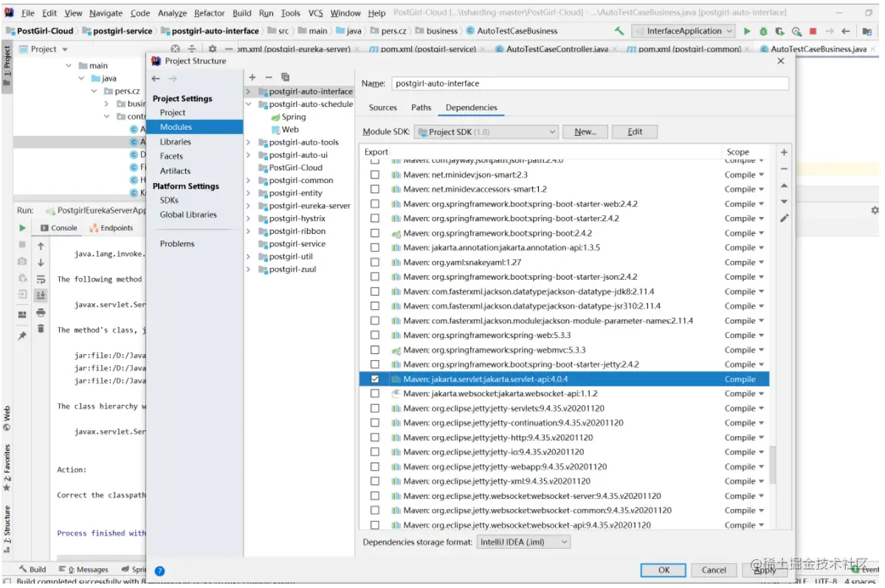Pin the Run tab with pin icon
This screenshot has width=885, height=588.
(22, 335)
